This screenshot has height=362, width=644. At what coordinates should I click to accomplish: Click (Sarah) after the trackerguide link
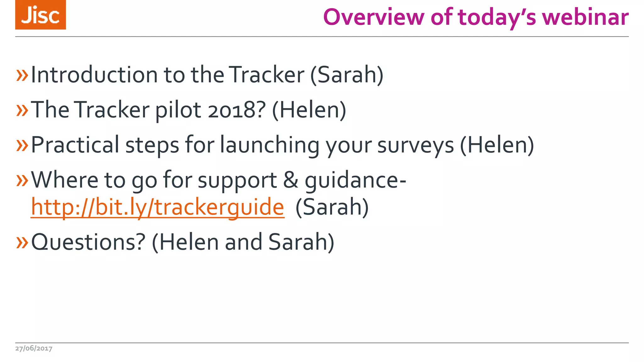(x=332, y=207)
